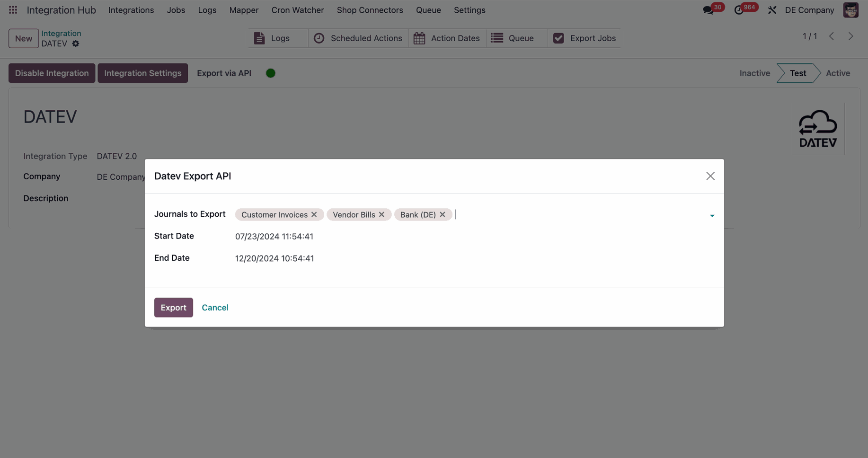Open the Shop Connectors menu
Screen dimensions: 868x458
point(370,10)
